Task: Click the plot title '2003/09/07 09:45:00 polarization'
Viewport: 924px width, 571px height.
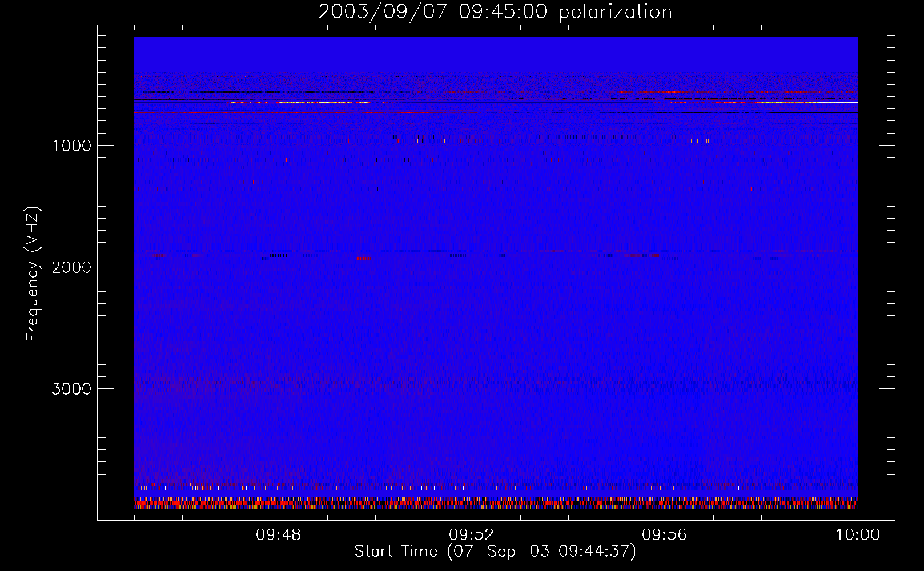Action: tap(495, 12)
